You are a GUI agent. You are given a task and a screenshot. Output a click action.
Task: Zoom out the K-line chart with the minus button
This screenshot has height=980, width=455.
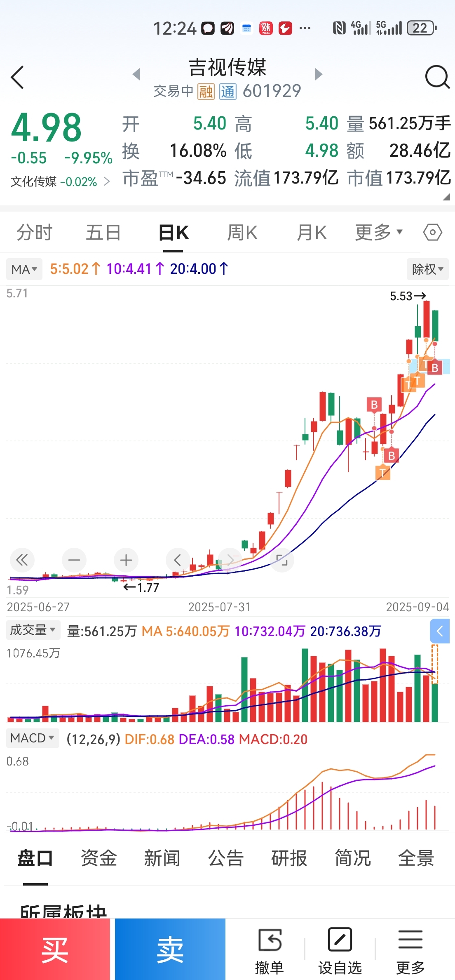(x=74, y=560)
